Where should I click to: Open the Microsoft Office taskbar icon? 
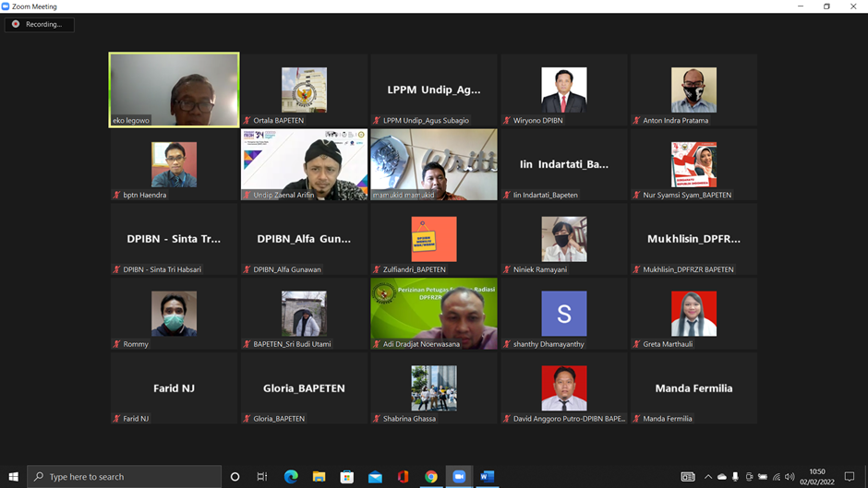click(x=403, y=477)
